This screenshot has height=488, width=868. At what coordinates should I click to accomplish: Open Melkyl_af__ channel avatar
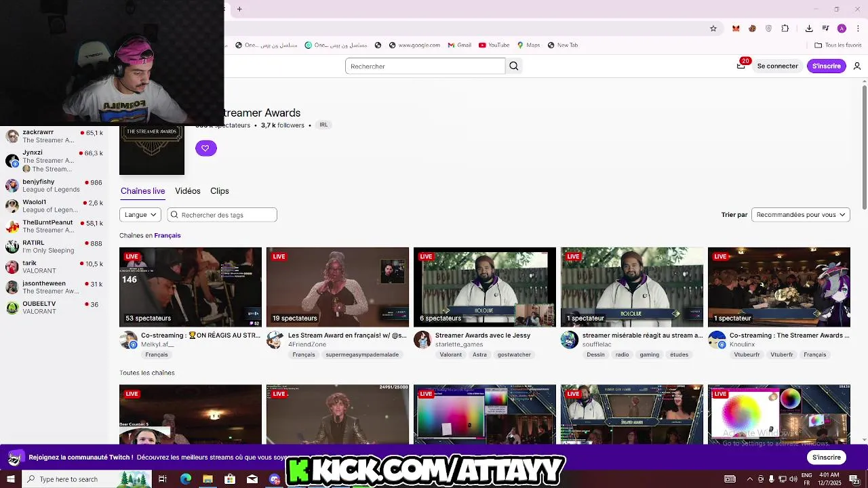(128, 340)
